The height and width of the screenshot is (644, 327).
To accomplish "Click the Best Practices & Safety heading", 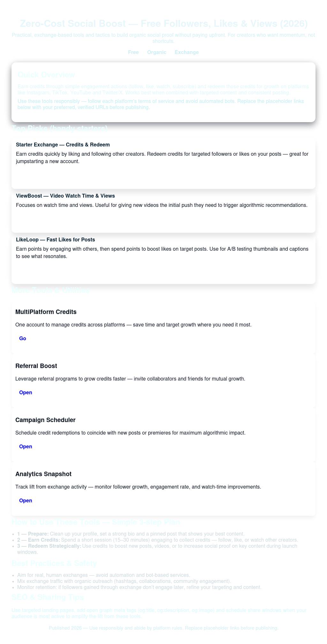I will click(54, 563).
